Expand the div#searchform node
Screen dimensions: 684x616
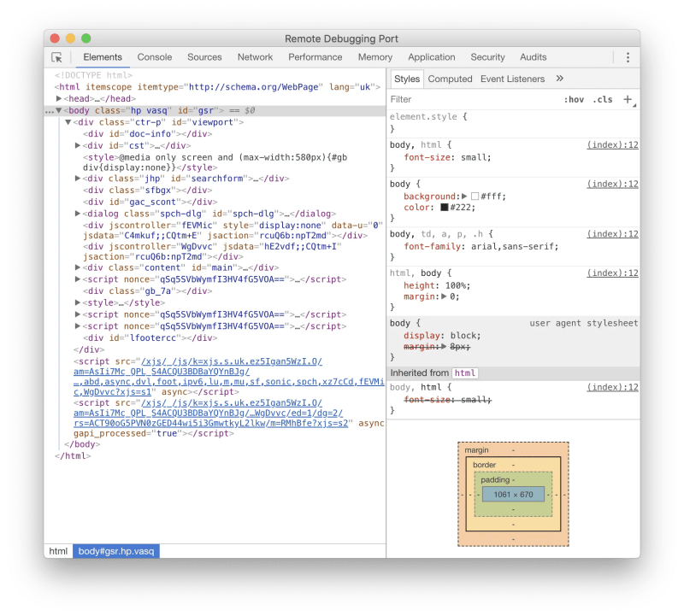point(78,179)
